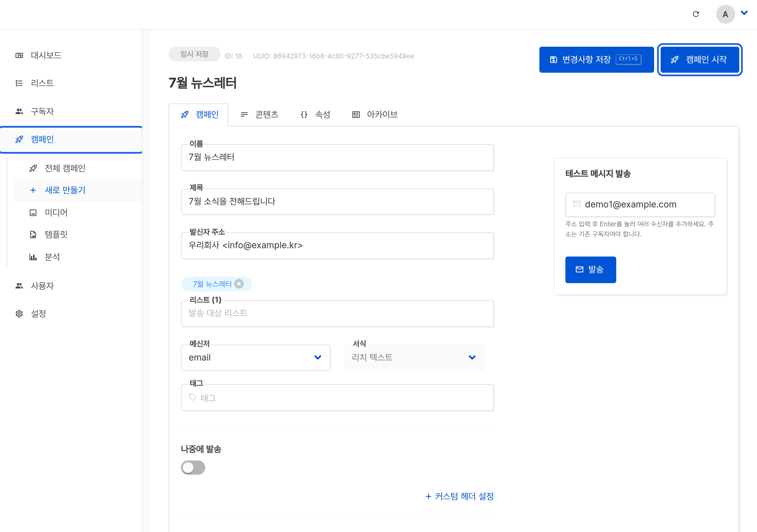Click the 캠페인 시작 button
Screen dimensions: 757x532
tap(700, 60)
